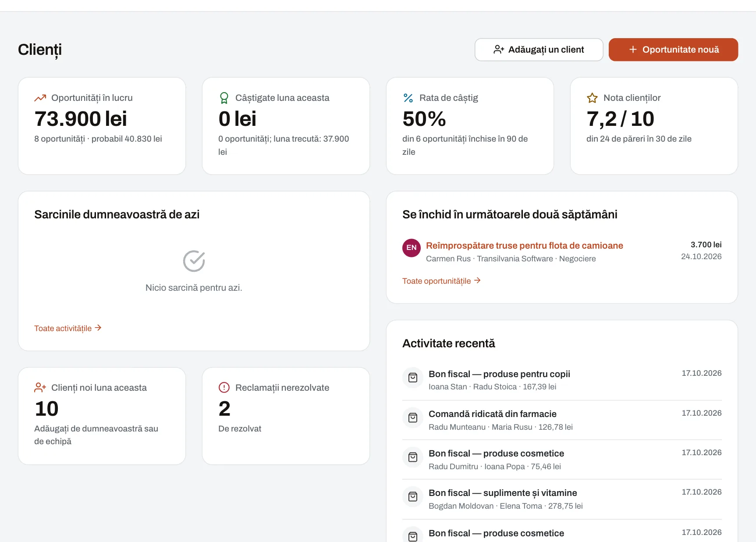Open Reîmprospătare truse pentru flota de camioane

[524, 246]
